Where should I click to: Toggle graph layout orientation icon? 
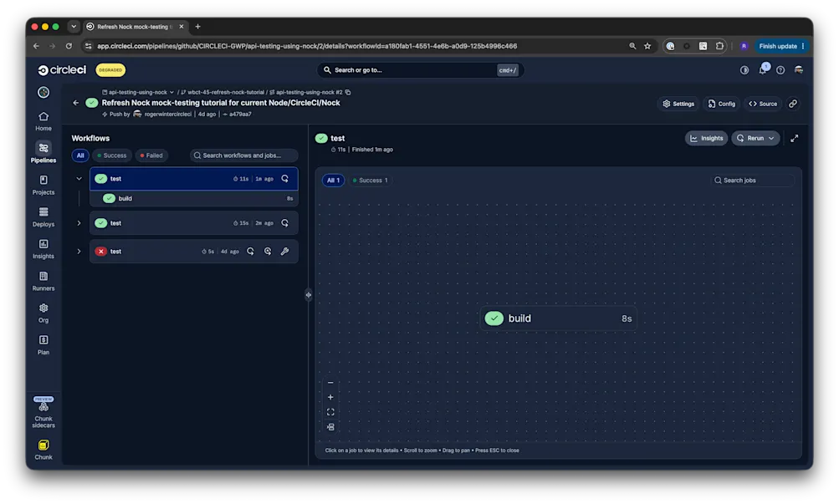pos(330,427)
